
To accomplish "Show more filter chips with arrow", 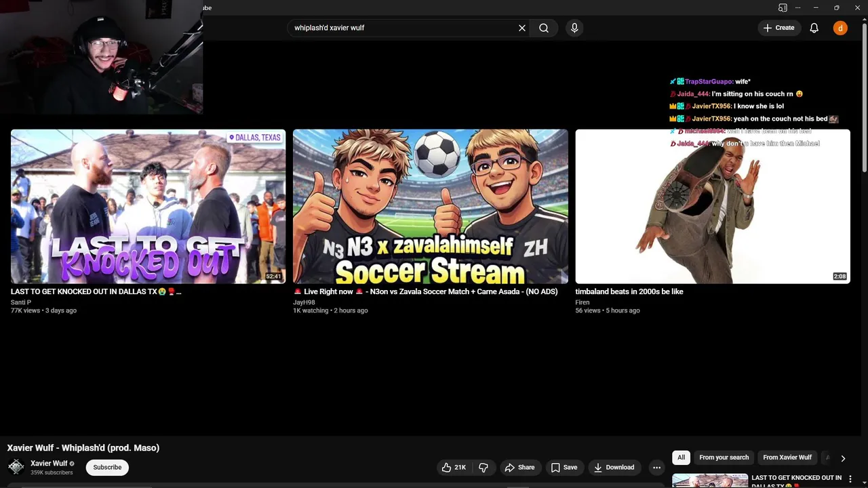I will coord(843,458).
